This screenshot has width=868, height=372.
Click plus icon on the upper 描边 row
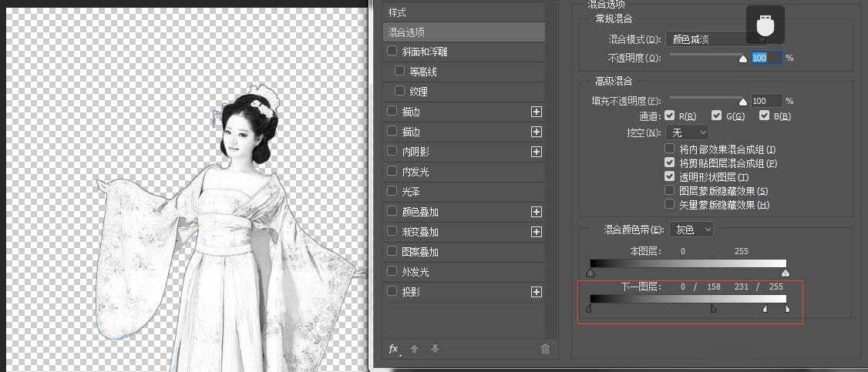click(536, 112)
